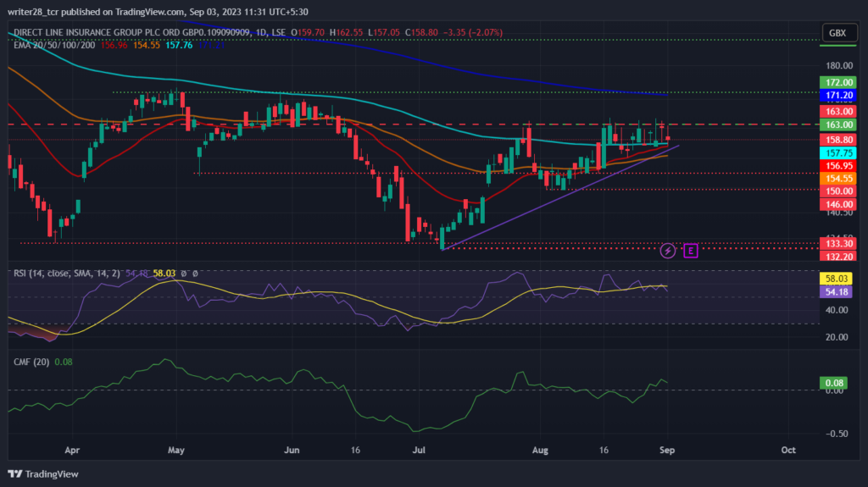Click the Sep date on time axis

[667, 450]
